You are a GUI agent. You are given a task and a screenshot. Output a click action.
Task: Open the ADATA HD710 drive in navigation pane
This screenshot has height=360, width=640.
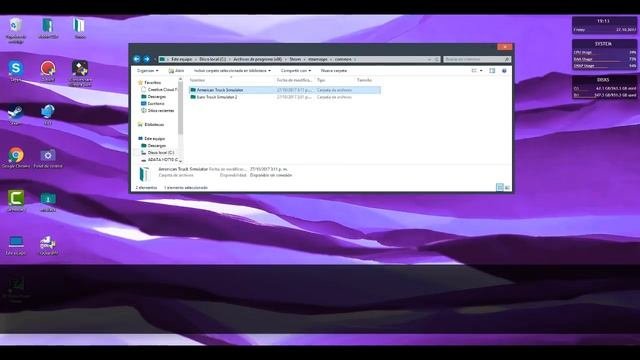coord(160,160)
